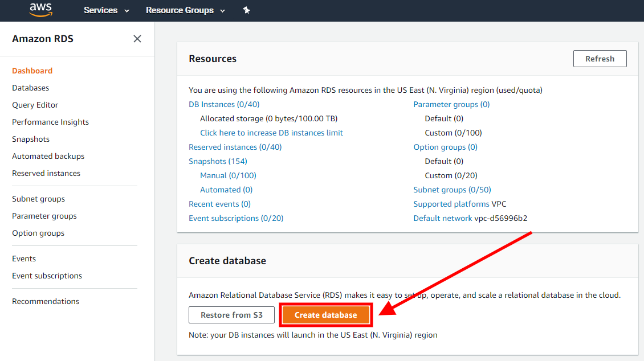Open Recent events (0) link
644x361 pixels.
point(219,204)
